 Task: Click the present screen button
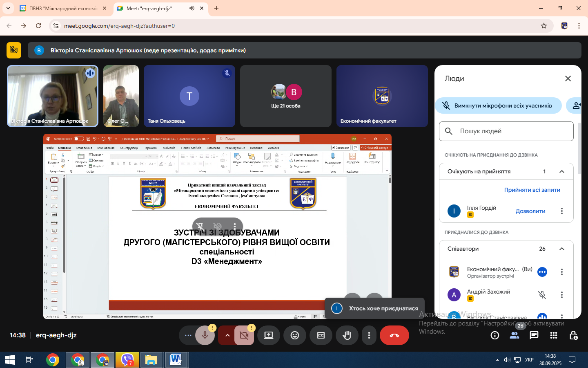pos(269,335)
